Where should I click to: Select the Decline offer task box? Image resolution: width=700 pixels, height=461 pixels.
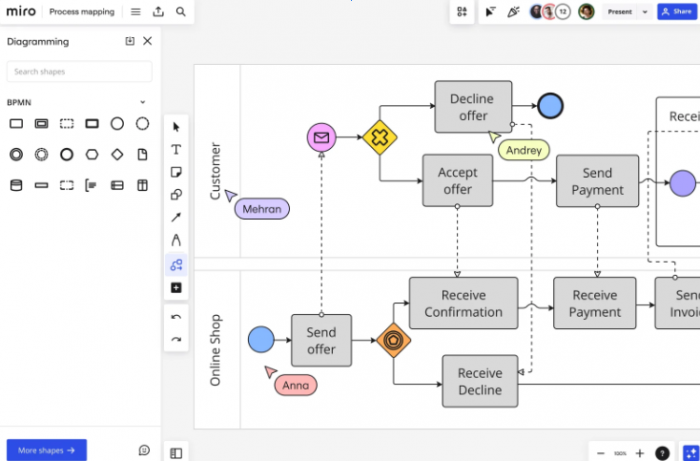pos(473,107)
